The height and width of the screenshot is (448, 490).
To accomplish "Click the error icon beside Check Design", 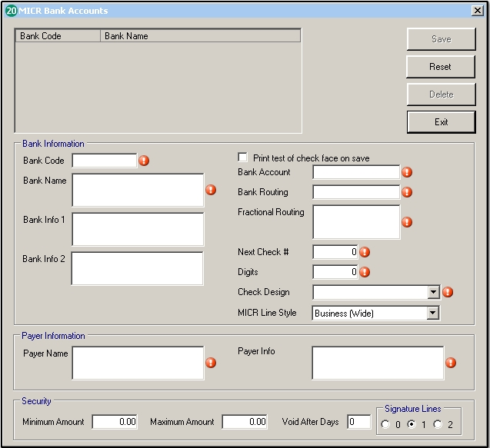I will 448,292.
